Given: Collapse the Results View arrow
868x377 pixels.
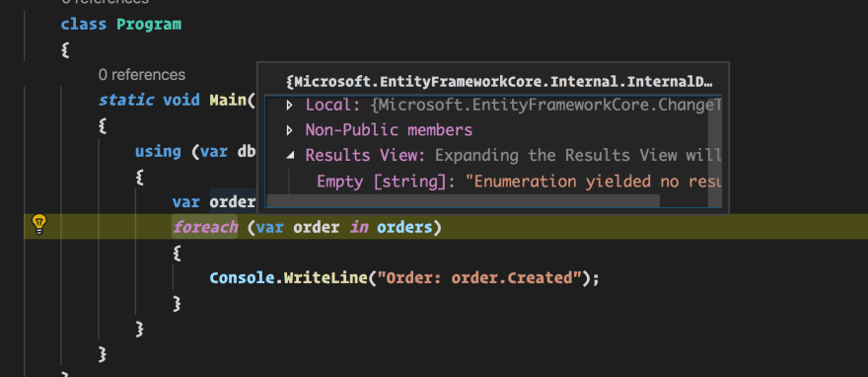Looking at the screenshot, I should (x=289, y=156).
